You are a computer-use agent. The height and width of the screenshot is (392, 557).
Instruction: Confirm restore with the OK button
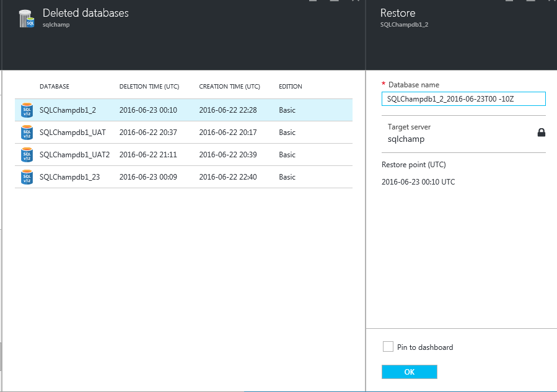click(x=409, y=372)
